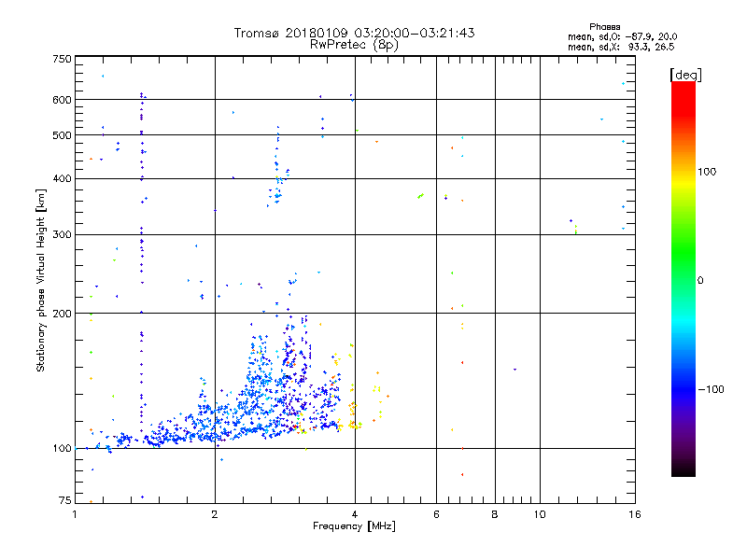
Task: Click the y-axis label '75'
Action: point(65,500)
